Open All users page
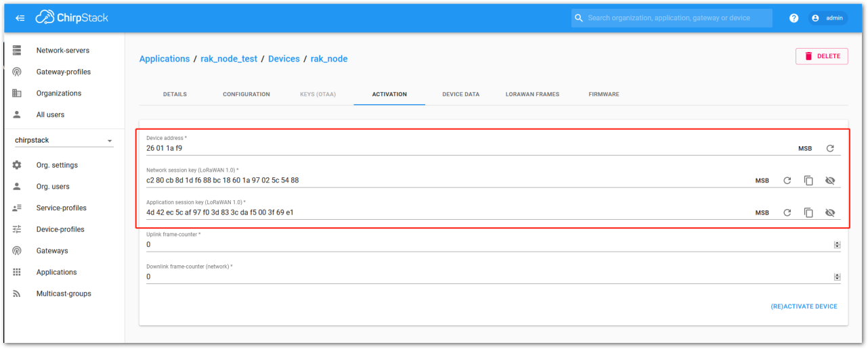 (x=51, y=115)
